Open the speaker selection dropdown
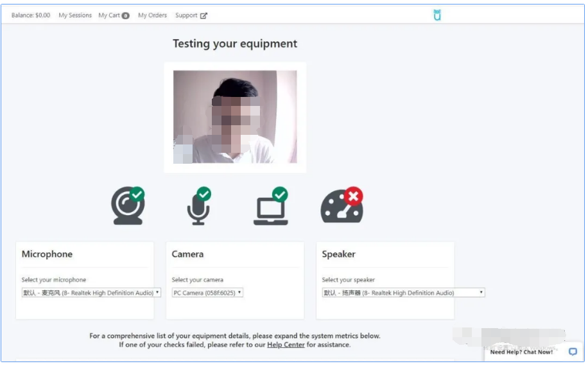Screen dimensions: 588x366 pos(403,293)
